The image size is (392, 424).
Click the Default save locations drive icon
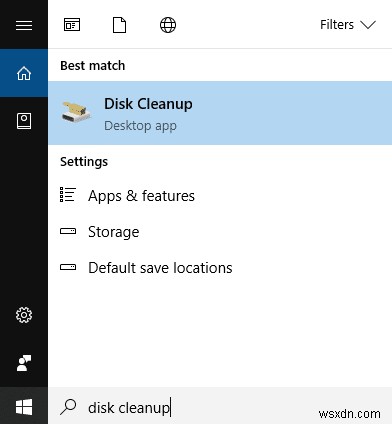[x=68, y=267]
